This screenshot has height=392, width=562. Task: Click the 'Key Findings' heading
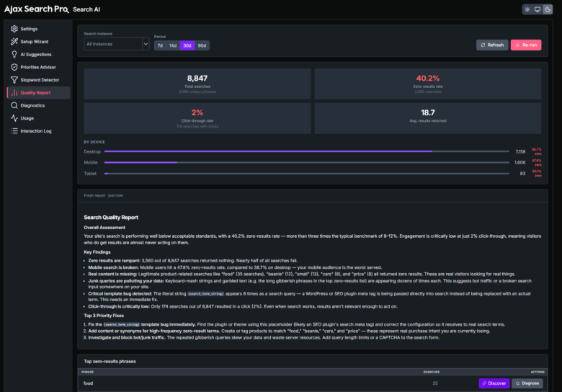(97, 252)
